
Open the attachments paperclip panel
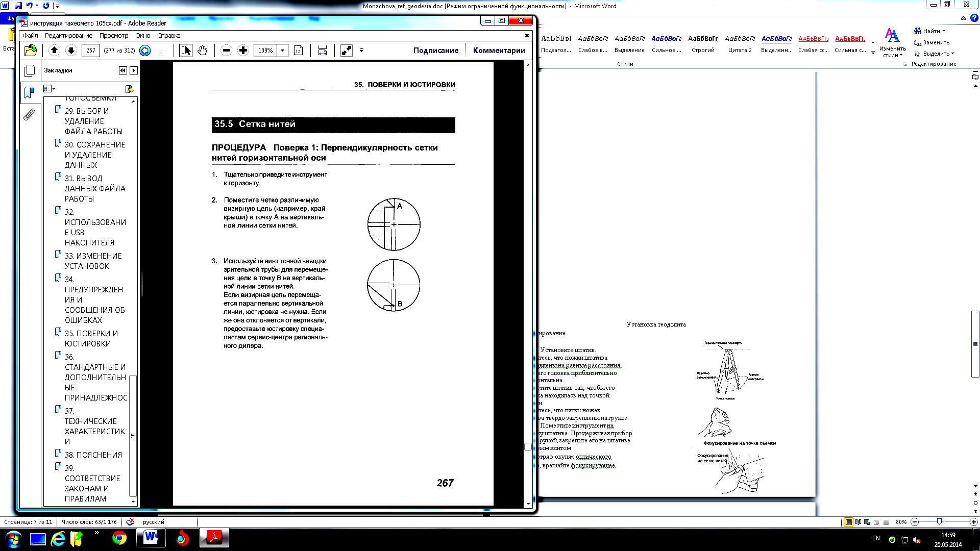click(30, 114)
